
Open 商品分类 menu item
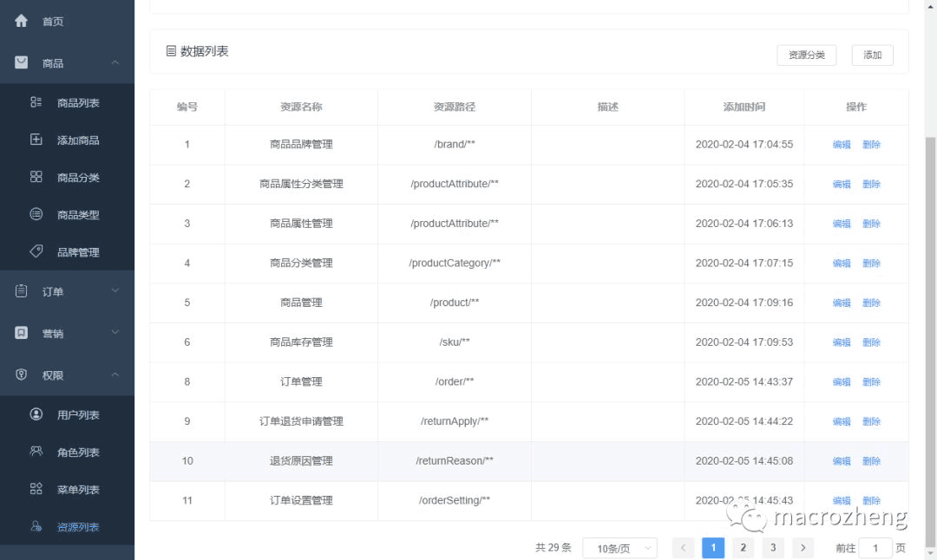67,178
